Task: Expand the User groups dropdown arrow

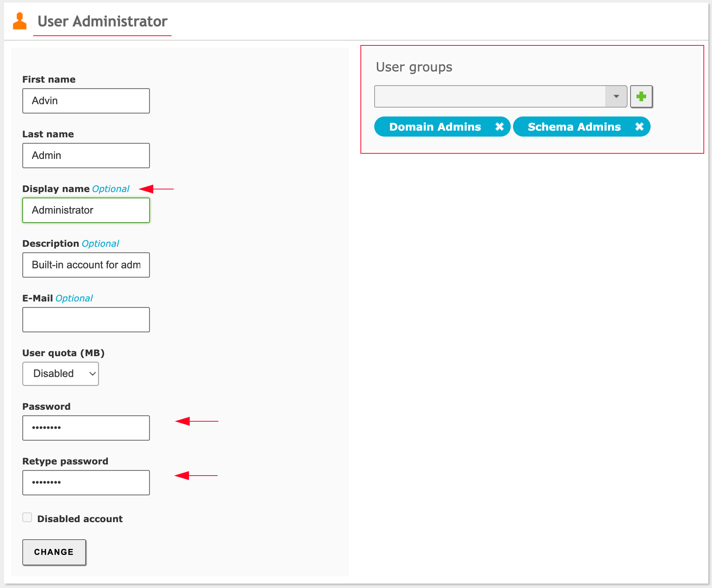Action: [x=616, y=97]
